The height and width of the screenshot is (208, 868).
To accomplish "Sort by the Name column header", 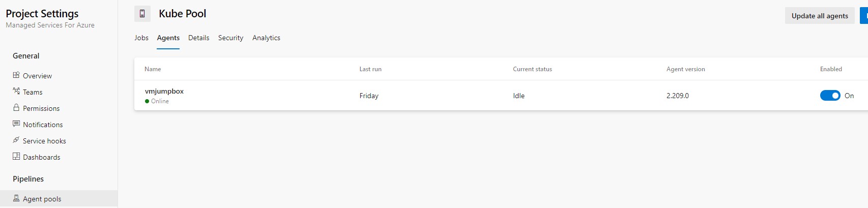I will pos(153,69).
